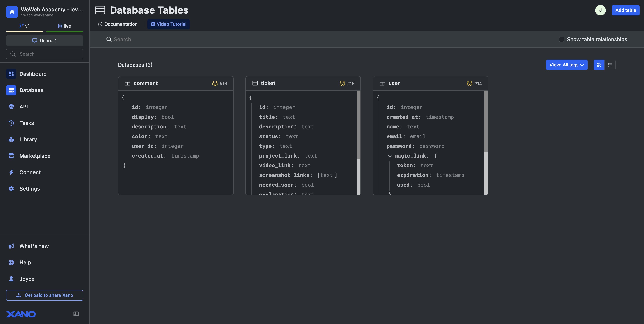Open the Video Tutorial link
The height and width of the screenshot is (324, 644).
pos(169,24)
